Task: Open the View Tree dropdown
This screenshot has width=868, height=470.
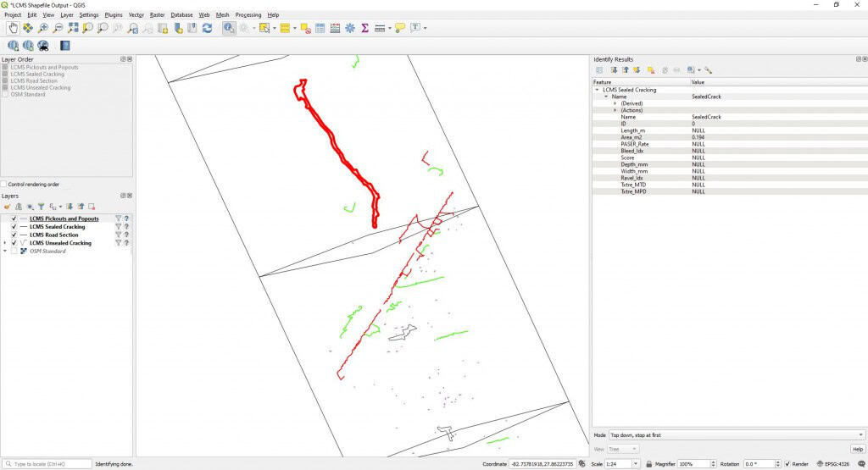Action: (623, 449)
